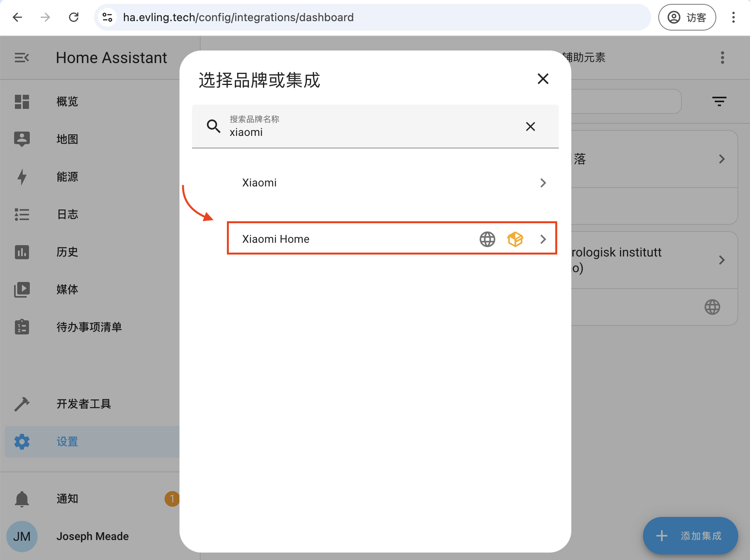750x560 pixels.
Task: Open the 访客 guest profile button
Action: click(x=687, y=17)
